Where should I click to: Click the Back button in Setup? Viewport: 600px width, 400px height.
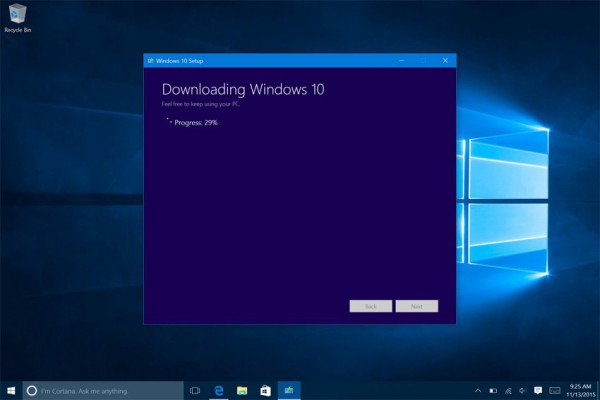point(370,306)
